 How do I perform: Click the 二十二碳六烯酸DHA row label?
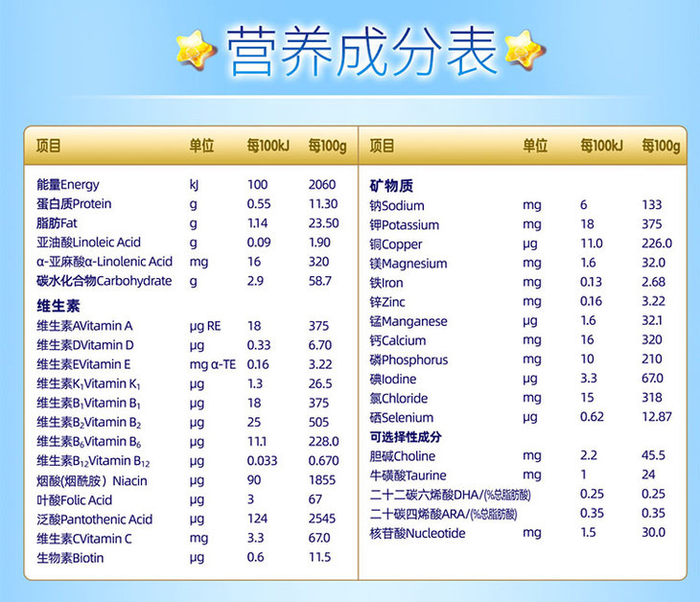coord(450,495)
